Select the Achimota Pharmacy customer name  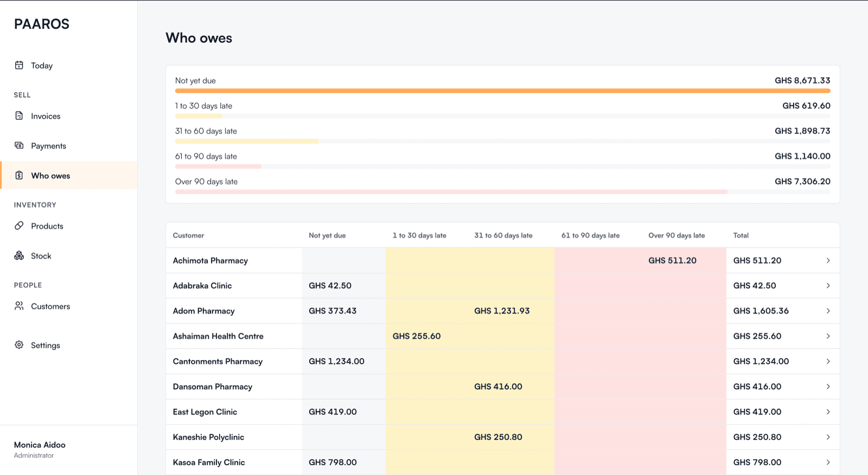click(x=210, y=260)
